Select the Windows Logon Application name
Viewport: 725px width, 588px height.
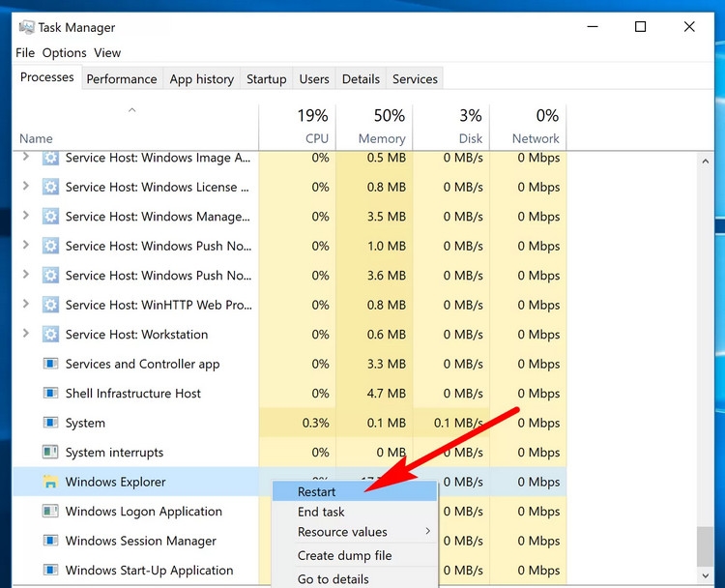[x=144, y=512]
